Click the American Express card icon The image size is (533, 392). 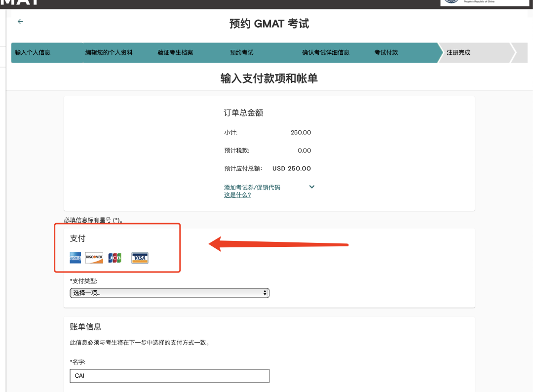point(75,258)
